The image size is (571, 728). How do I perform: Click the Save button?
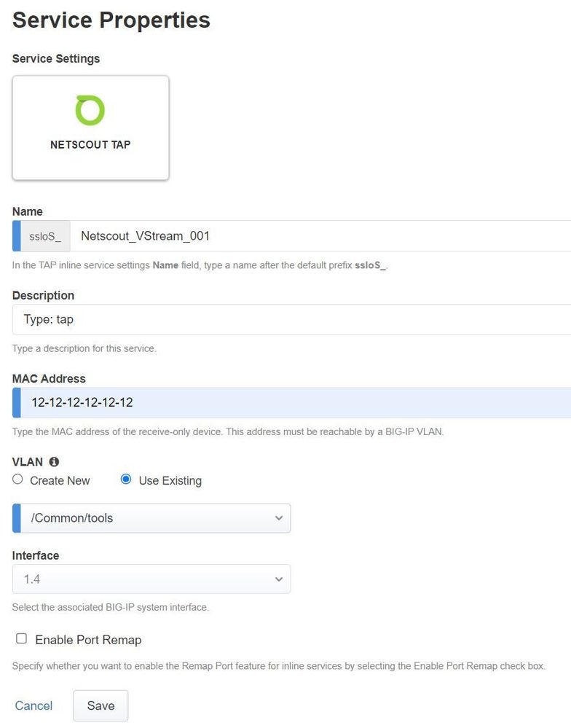pyautogui.click(x=101, y=705)
